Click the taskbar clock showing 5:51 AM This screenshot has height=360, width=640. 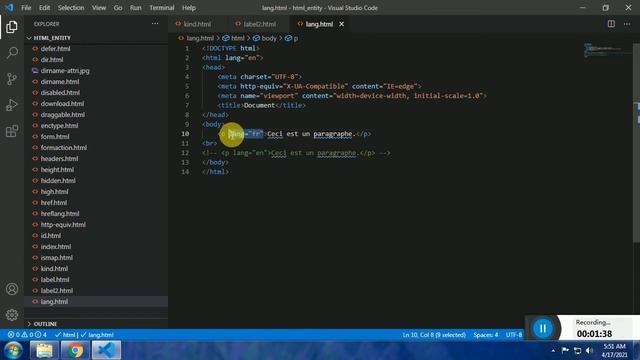(x=614, y=351)
